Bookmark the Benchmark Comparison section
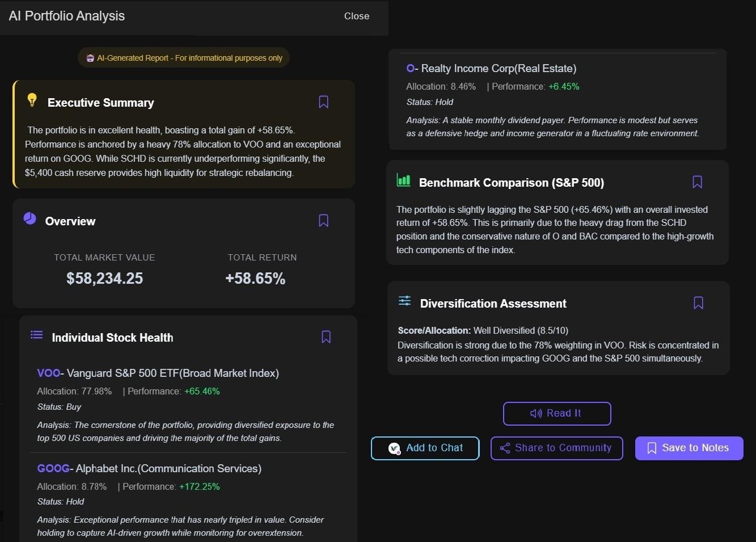Screen dimensions: 756x542 click(697, 182)
